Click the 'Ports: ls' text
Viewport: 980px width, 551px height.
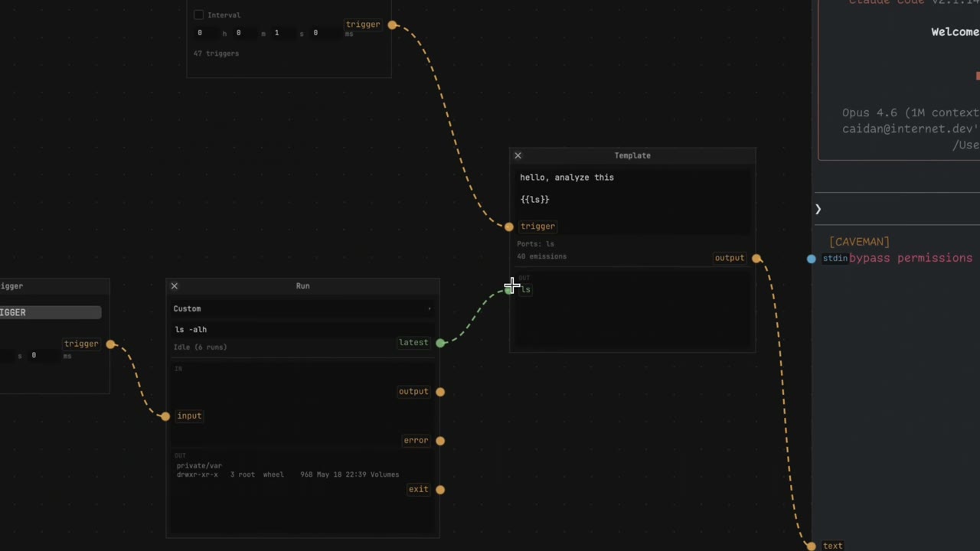click(x=535, y=244)
